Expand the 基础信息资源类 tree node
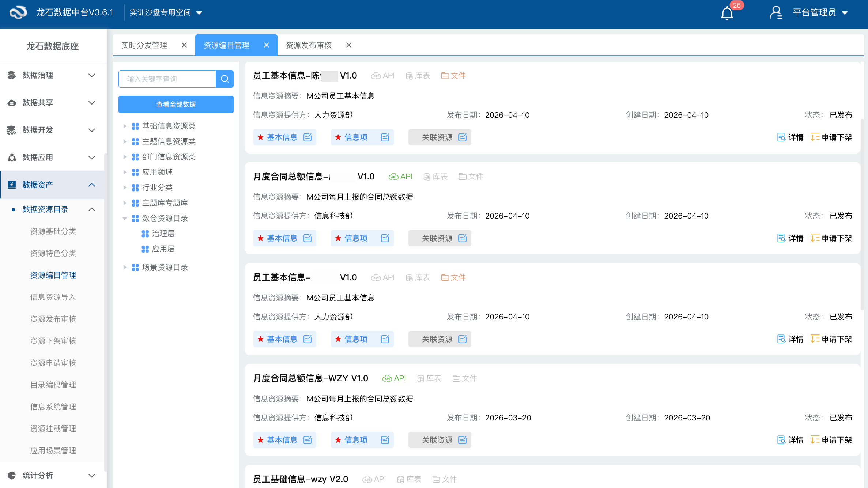 125,126
